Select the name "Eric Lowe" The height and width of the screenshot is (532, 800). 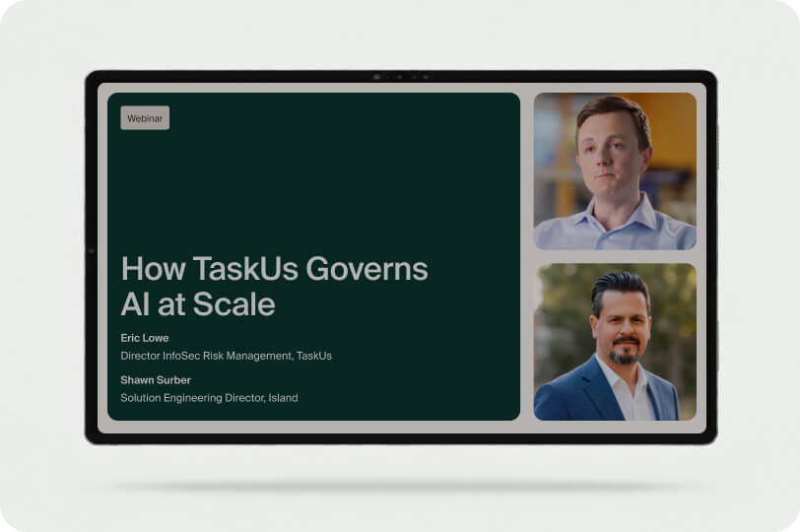[145, 338]
